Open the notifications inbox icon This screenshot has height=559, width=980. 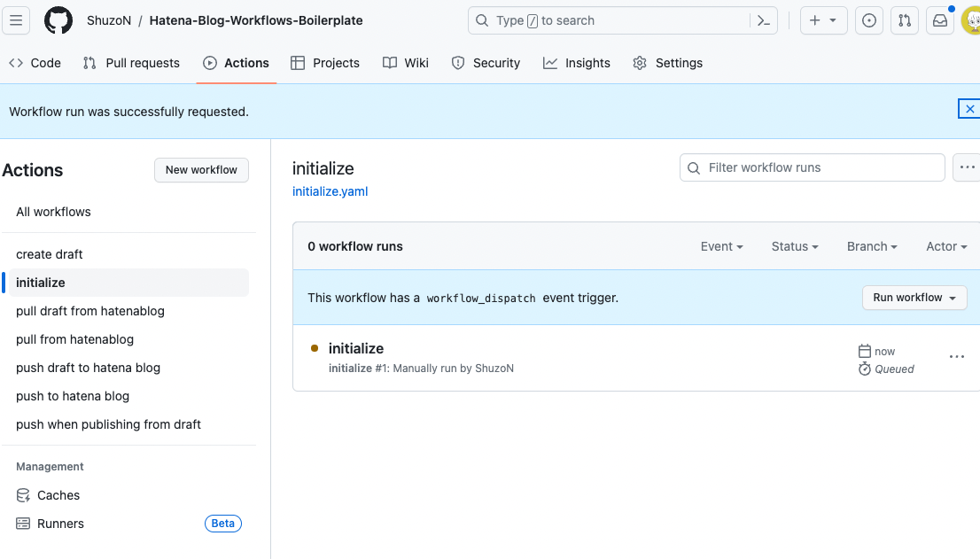click(x=940, y=20)
